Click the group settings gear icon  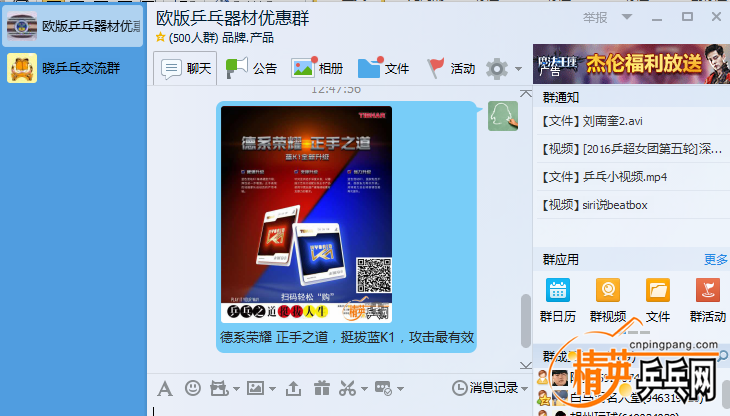click(x=497, y=69)
